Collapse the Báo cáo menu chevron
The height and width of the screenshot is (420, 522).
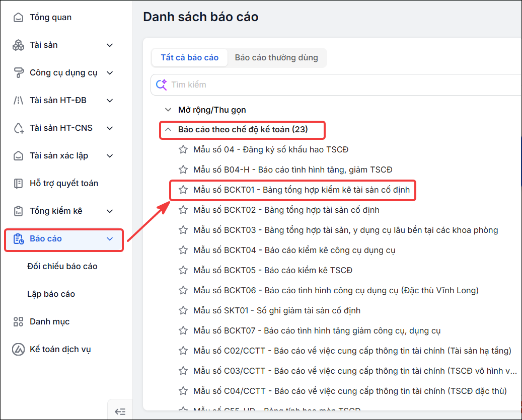[110, 239]
